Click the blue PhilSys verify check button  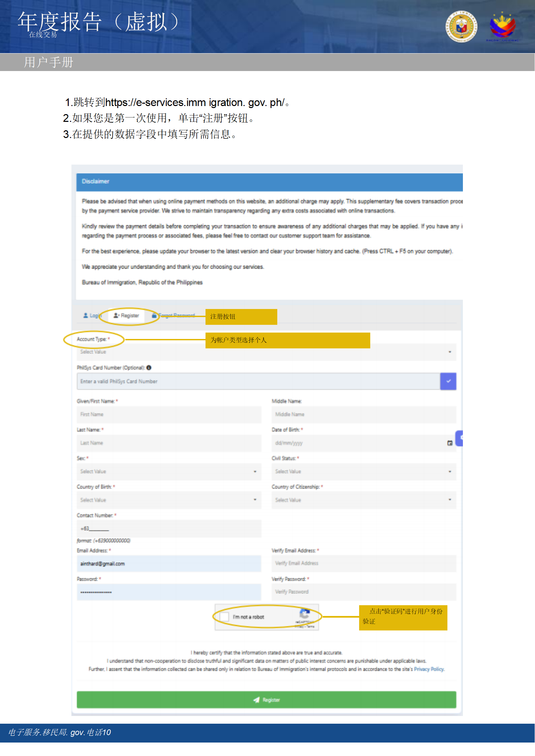pos(448,381)
